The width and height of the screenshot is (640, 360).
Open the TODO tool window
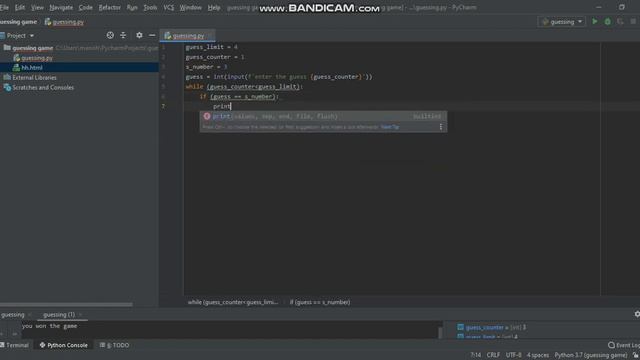coord(115,345)
